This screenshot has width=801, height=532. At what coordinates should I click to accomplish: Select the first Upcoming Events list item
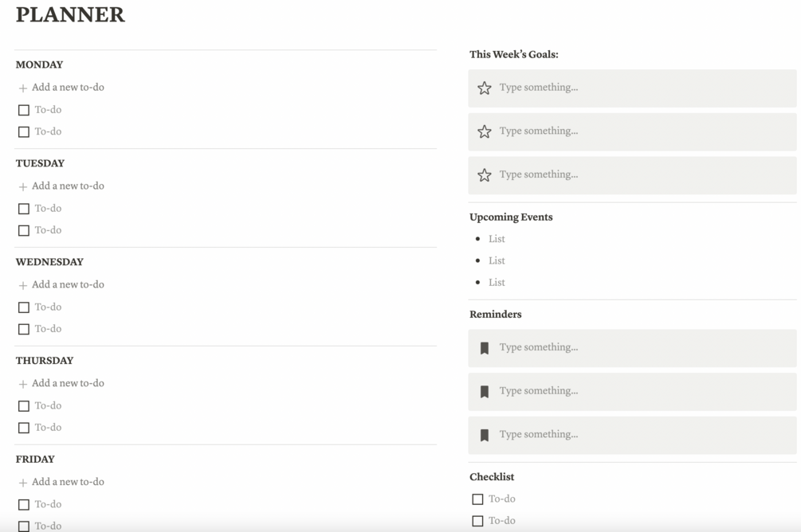[x=497, y=239]
